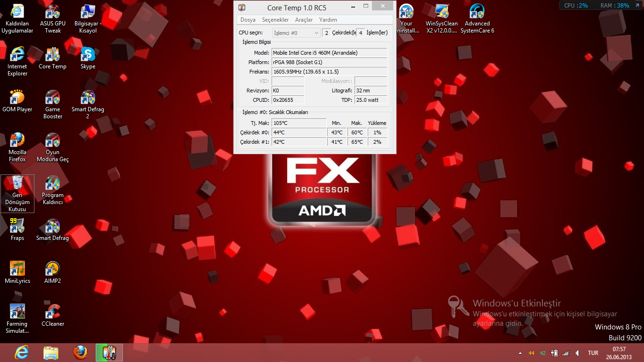This screenshot has height=362, width=644.
Task: Launch ASUS GPU Tweak desktop icon
Action: 53,19
